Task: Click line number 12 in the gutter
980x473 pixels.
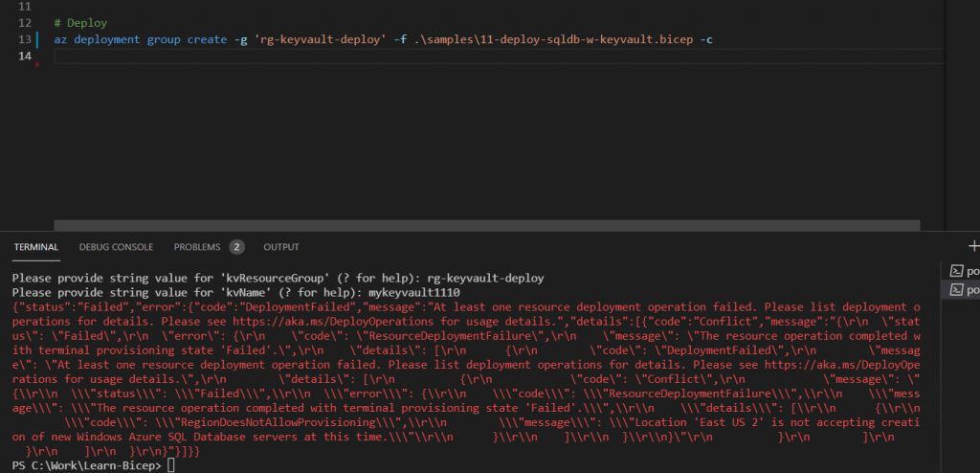Action: click(x=24, y=22)
